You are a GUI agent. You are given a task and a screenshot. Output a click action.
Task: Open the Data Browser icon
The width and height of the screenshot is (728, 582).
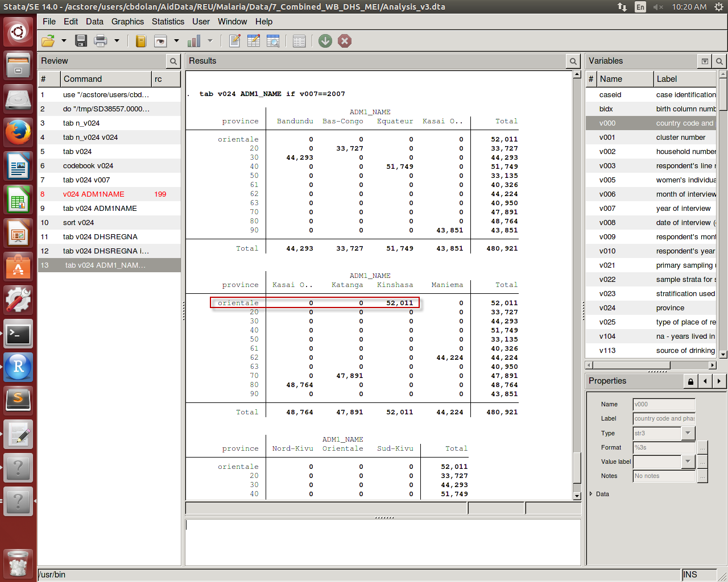pos(273,41)
